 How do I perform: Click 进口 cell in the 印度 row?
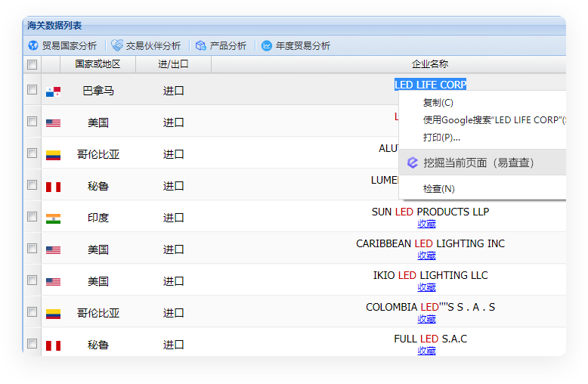tap(173, 218)
